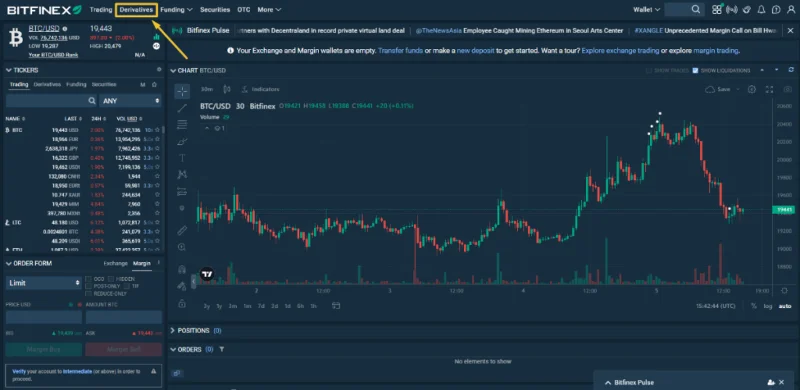Refresh the chart panel

tap(791, 70)
